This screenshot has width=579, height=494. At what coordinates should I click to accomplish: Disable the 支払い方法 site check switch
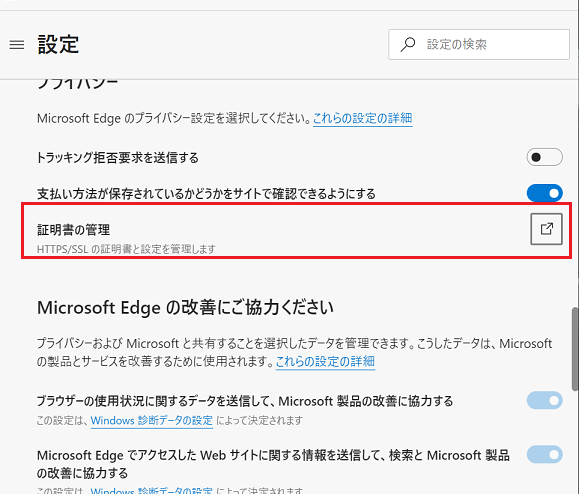pos(545,193)
